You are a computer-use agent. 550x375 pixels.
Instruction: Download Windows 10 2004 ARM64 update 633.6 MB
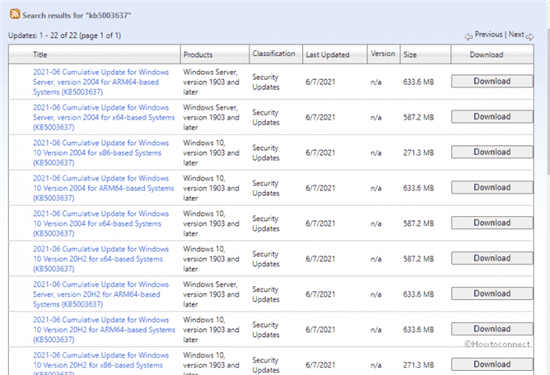click(x=492, y=187)
